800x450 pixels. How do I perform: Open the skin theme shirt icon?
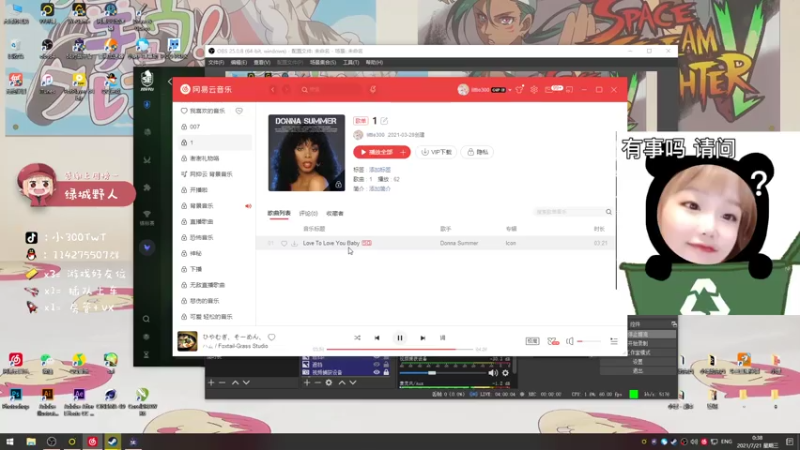[x=519, y=90]
